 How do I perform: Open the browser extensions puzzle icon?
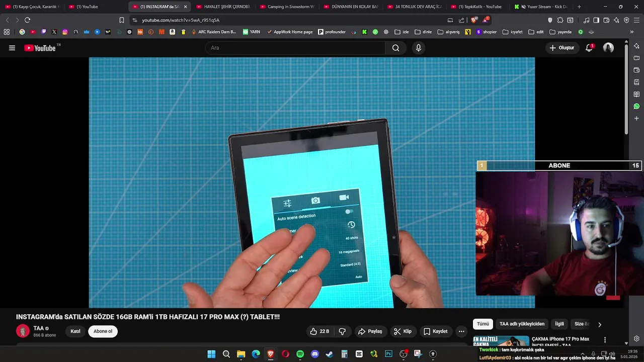tap(560, 20)
